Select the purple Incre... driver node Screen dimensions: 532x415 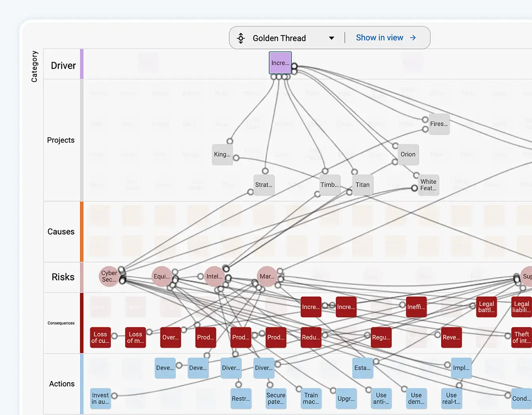tap(280, 63)
